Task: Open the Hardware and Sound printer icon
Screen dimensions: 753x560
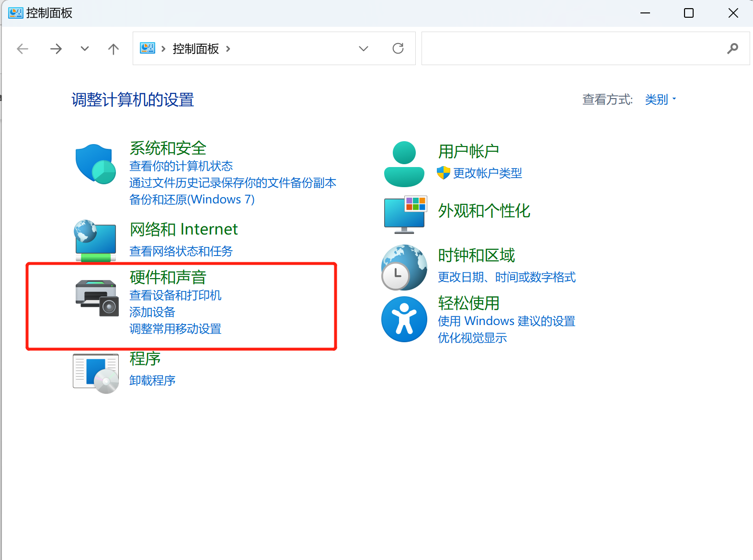Action: click(x=97, y=298)
